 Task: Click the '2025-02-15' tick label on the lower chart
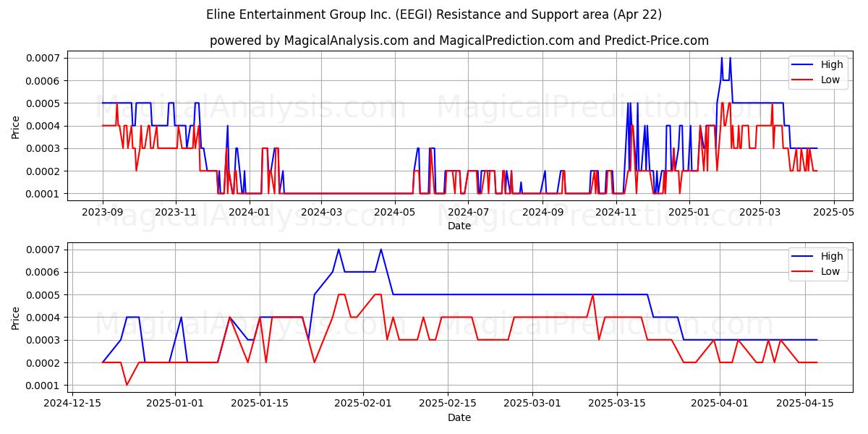click(448, 404)
